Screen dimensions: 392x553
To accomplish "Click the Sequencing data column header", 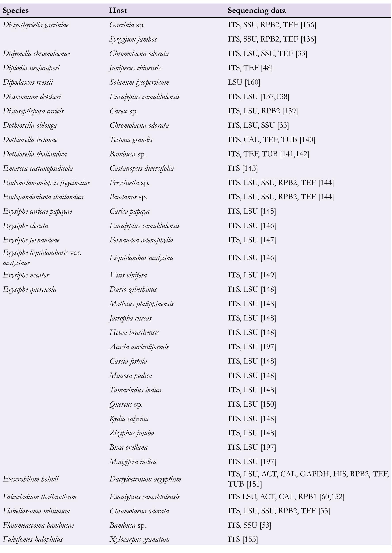I will [257, 10].
